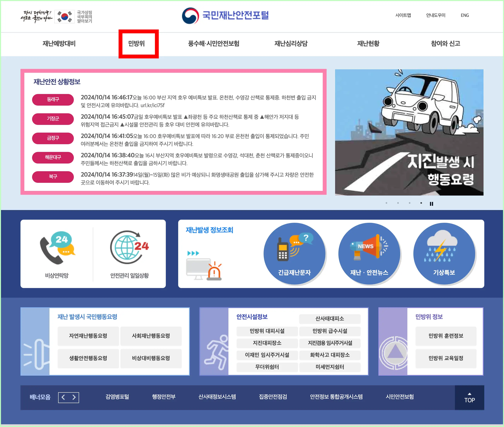The image size is (504, 427).
Task: Click the previous arrow in 배너모음
Action: (x=64, y=397)
